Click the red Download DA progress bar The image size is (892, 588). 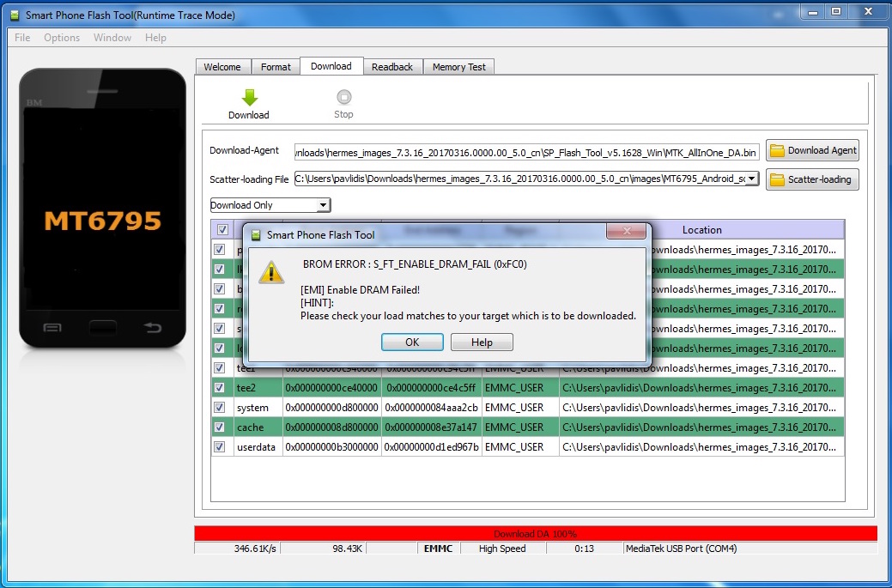coord(536,534)
